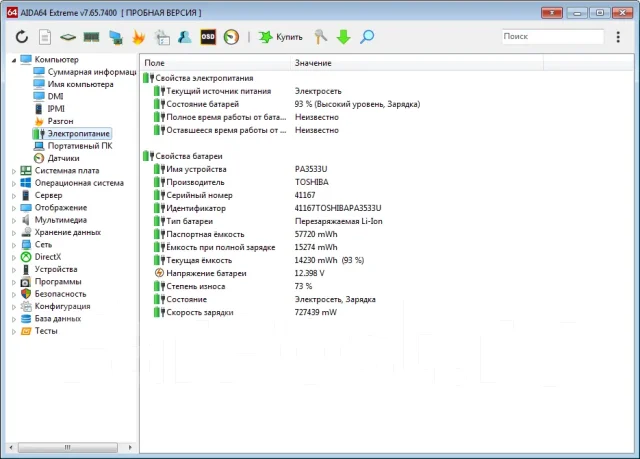Launch the flame stability test icon
This screenshot has height=459, width=640.
[139, 37]
